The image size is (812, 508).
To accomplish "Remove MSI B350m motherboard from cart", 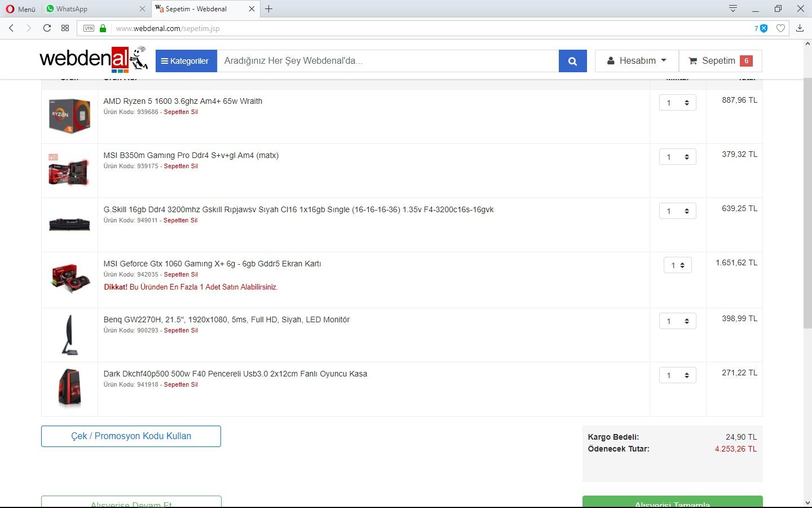I will point(180,166).
